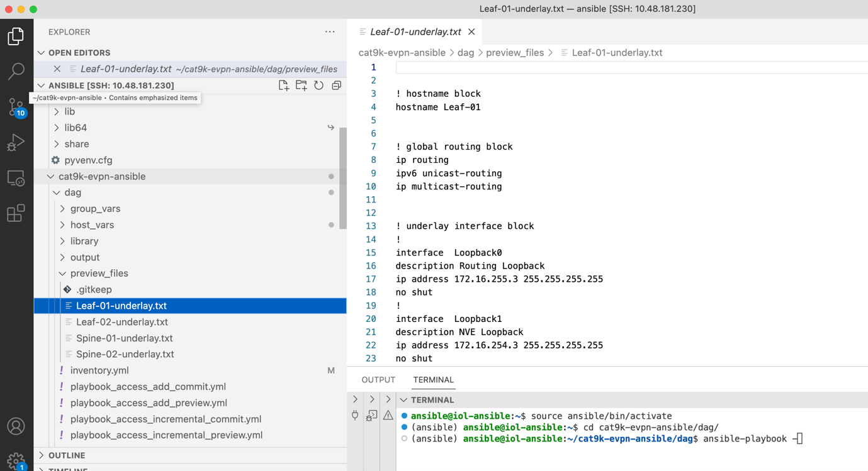Click preview_files in the breadcrumb path
The image size is (868, 471).
tap(515, 53)
